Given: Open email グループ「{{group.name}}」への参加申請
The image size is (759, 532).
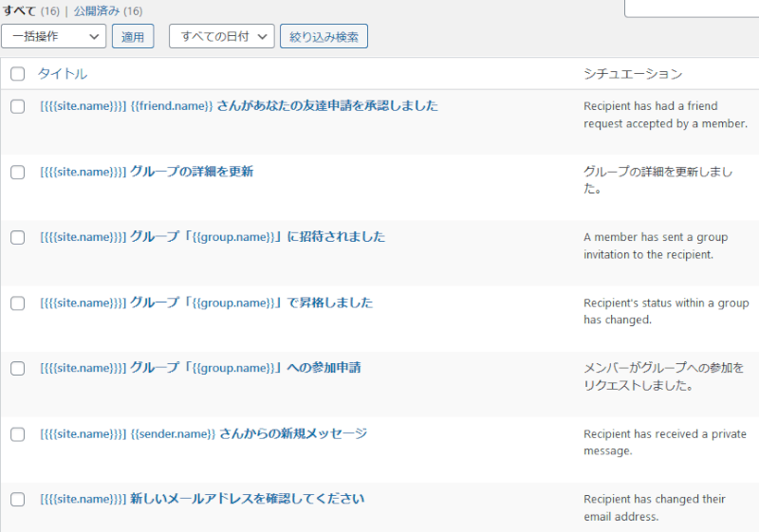Looking at the screenshot, I should pos(200,368).
